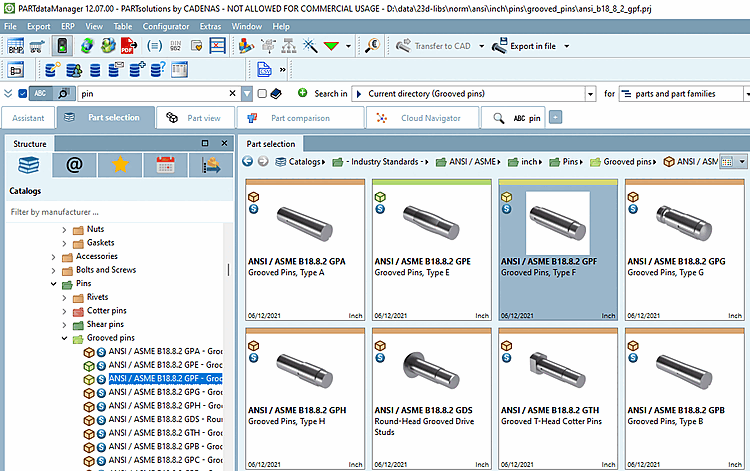
Task: Select the calendar history tab
Action: click(165, 165)
